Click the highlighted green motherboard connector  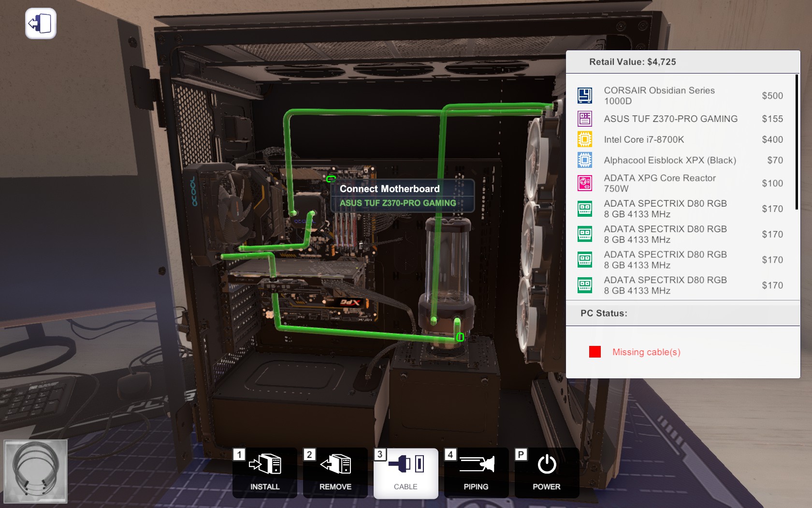(x=331, y=179)
